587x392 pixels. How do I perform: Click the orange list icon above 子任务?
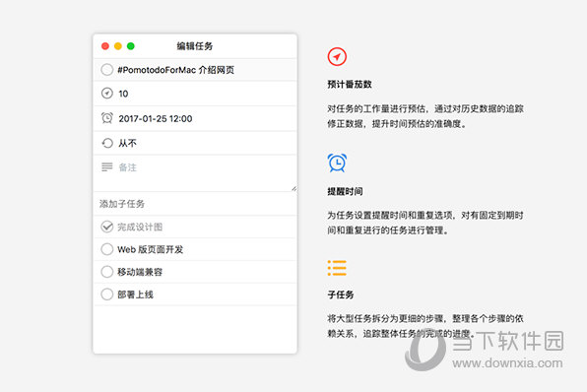(x=337, y=268)
